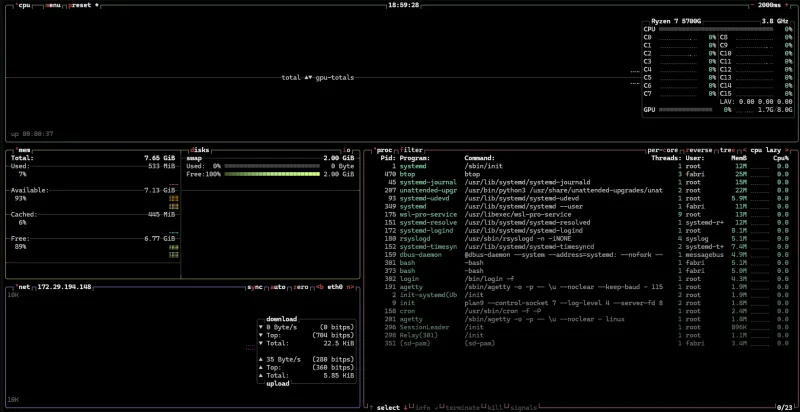Viewport: 800px width, 412px height.
Task: Move process selection up with up arrow
Action: click(370, 407)
